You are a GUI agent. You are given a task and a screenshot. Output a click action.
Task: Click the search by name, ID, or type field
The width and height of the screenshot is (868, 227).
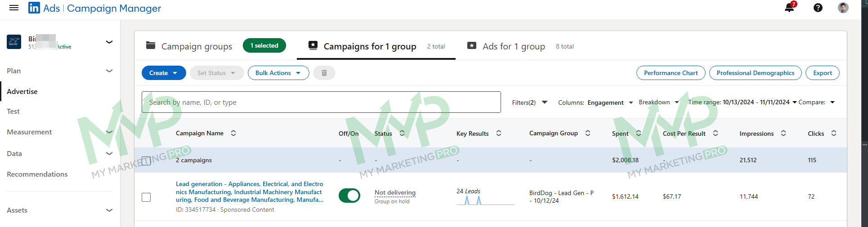pyautogui.click(x=321, y=102)
